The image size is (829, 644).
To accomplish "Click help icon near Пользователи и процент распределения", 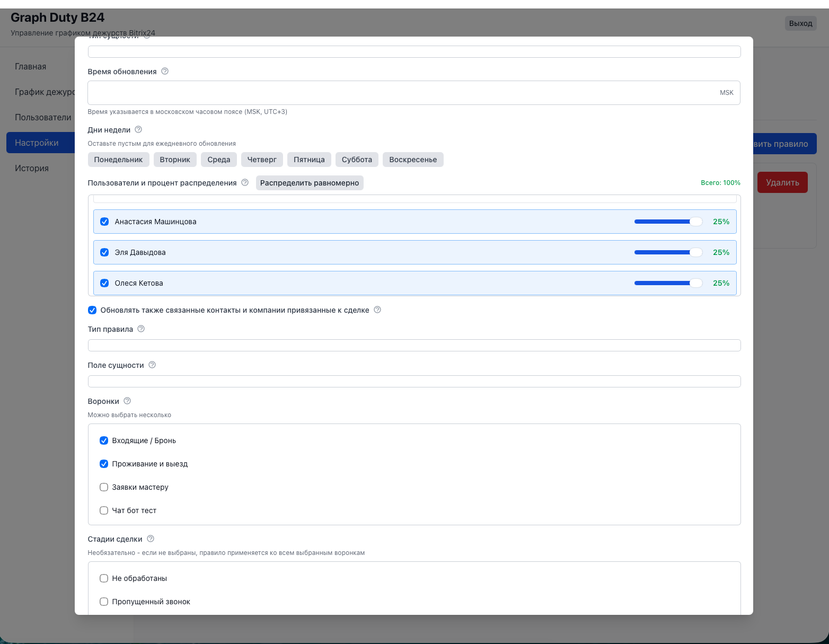I will [245, 183].
